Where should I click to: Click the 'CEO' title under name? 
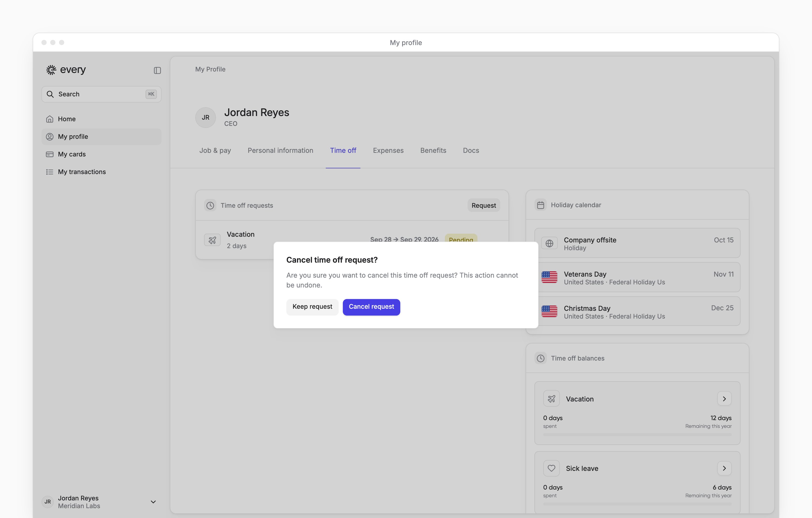[x=231, y=124]
